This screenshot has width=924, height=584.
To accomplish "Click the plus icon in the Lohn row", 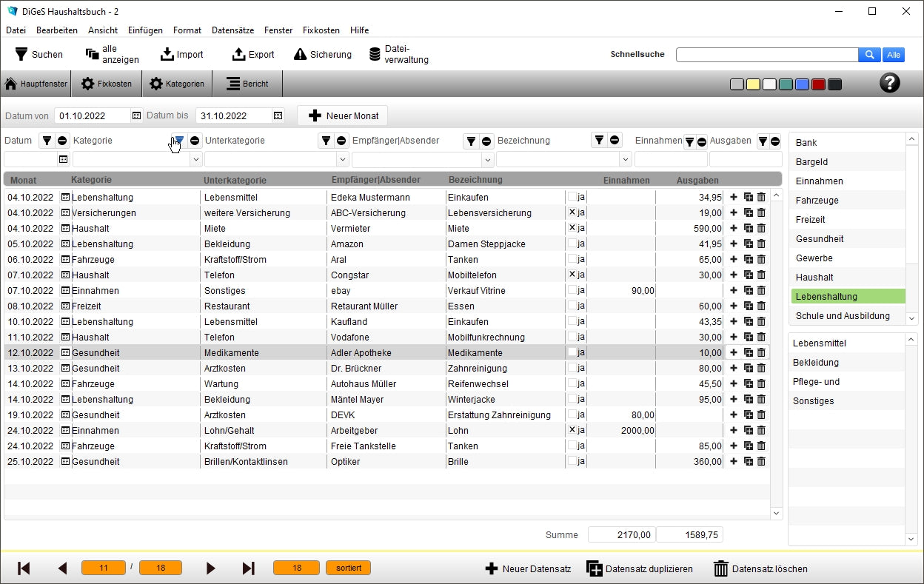I will point(734,431).
